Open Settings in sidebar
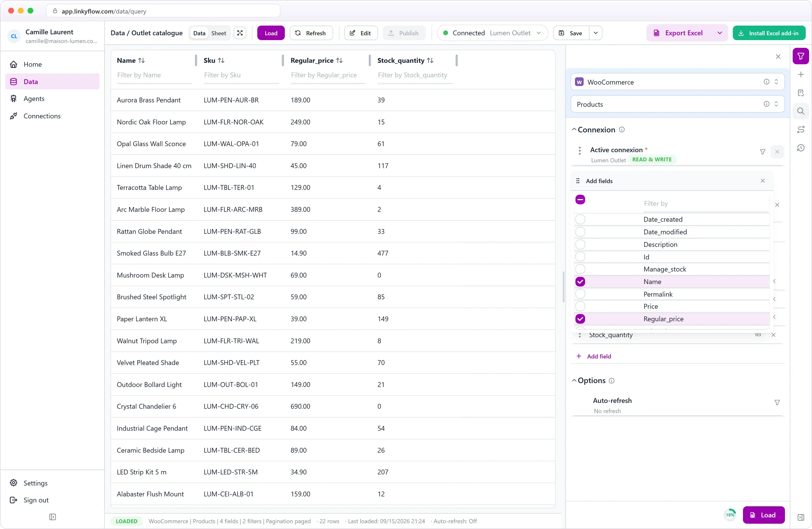The width and height of the screenshot is (812, 529). click(x=52, y=483)
